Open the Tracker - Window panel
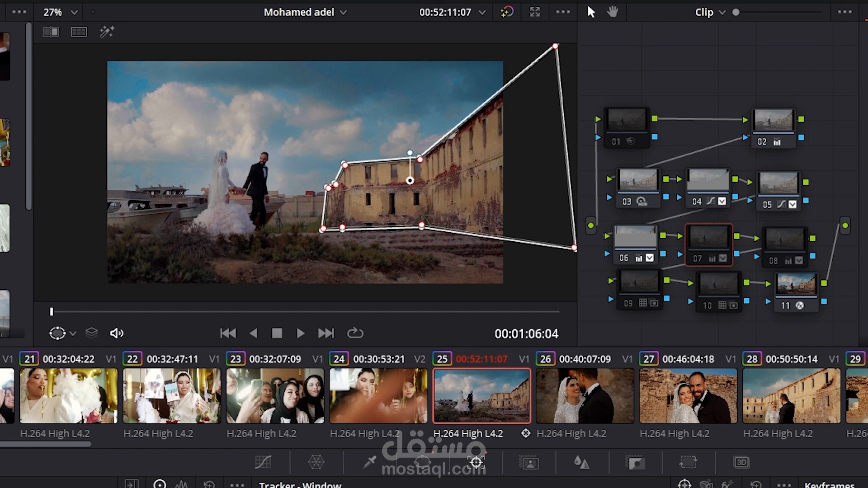 tap(300, 484)
